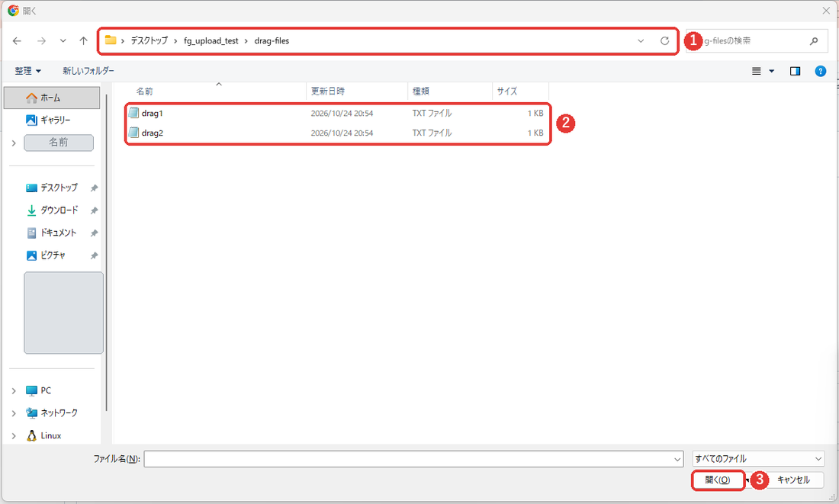Sort by the 名前 column header

click(218, 91)
